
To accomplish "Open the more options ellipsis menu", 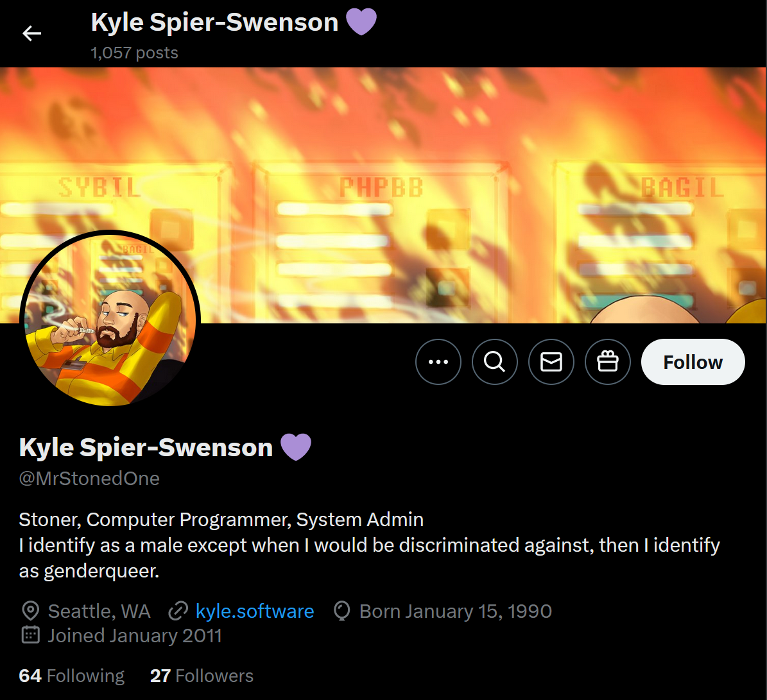I will pyautogui.click(x=438, y=362).
